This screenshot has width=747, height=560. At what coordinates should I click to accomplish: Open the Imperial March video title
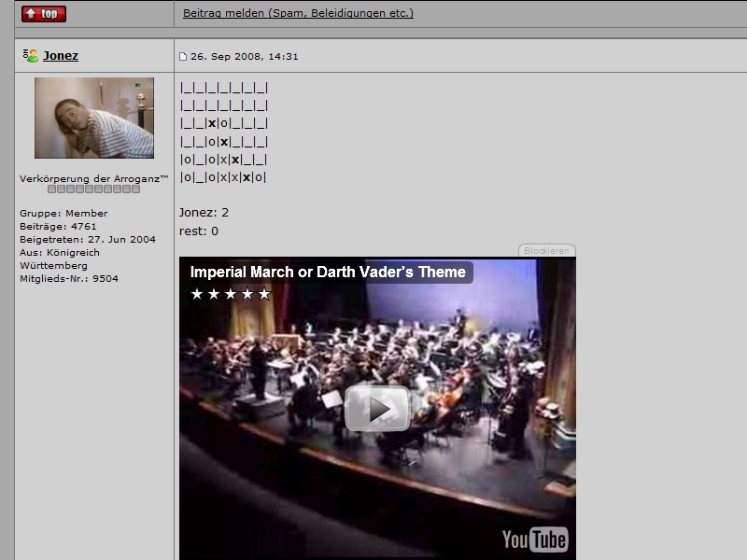pyautogui.click(x=328, y=272)
